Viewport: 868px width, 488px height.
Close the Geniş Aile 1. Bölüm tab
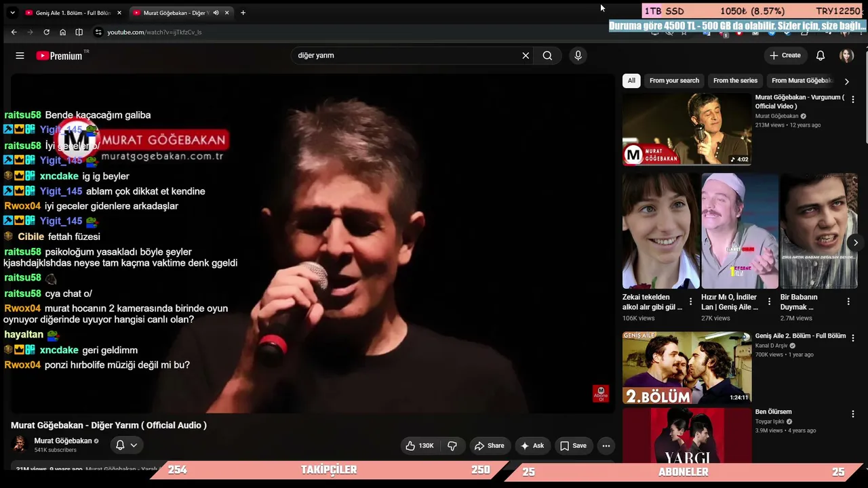tap(119, 13)
